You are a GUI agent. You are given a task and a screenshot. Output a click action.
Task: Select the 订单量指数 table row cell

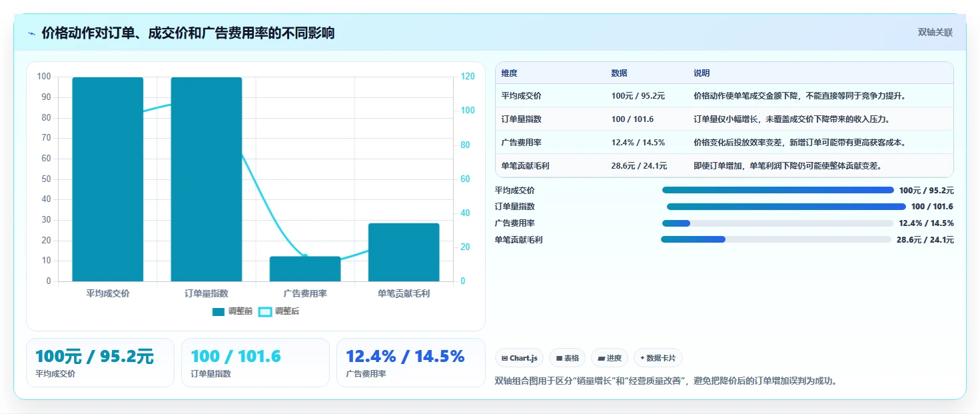pos(521,119)
